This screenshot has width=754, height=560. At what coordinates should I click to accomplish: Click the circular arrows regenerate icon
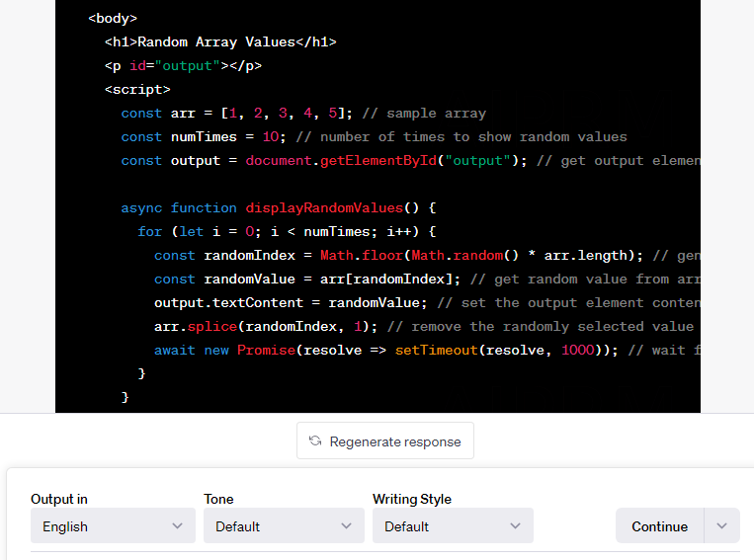315,440
